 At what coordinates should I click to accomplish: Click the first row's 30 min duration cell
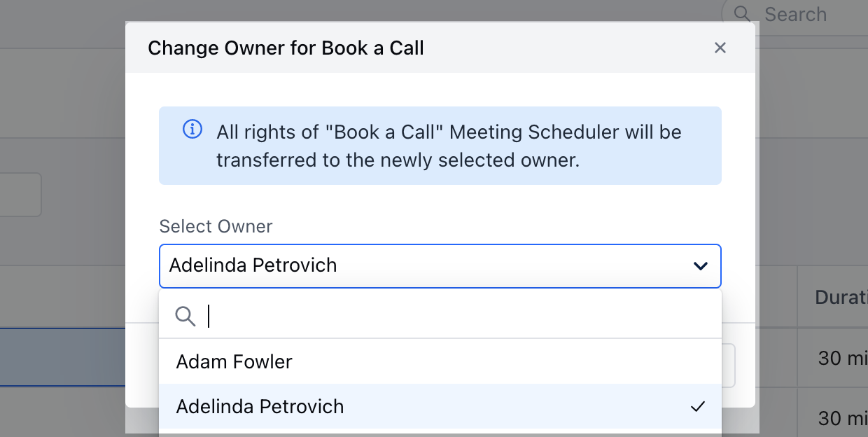pos(840,359)
